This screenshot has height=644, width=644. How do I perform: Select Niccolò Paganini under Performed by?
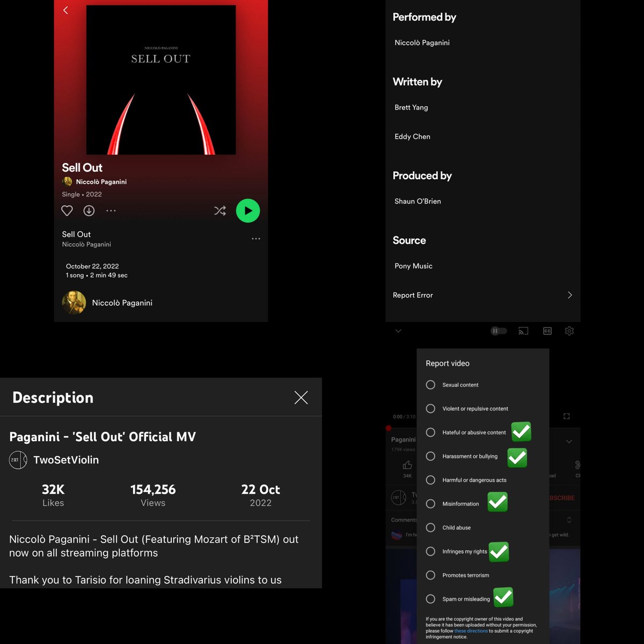click(x=422, y=42)
